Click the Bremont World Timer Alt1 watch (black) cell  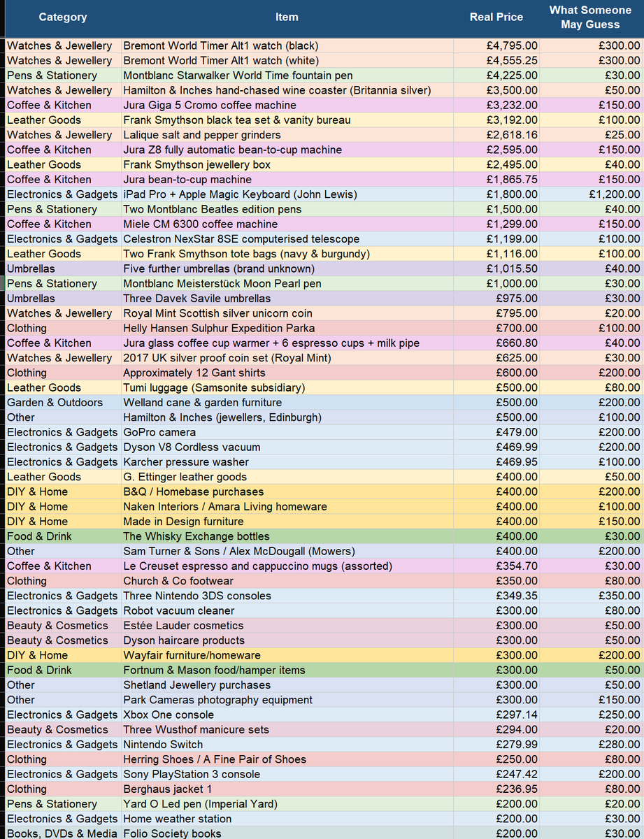click(287, 45)
